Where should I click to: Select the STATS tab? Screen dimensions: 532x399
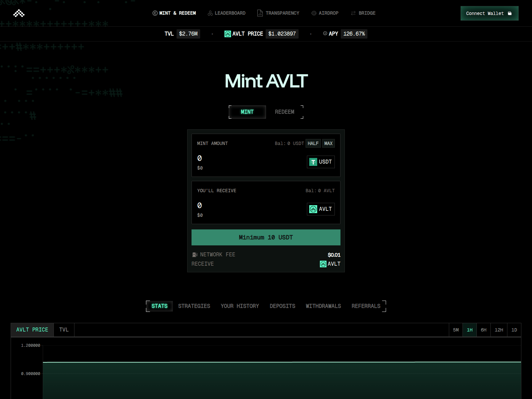pos(160,306)
